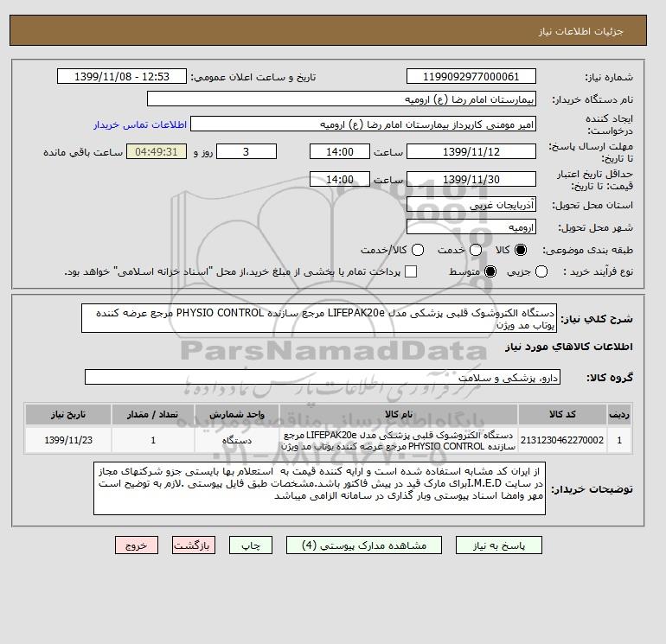Image resolution: width=666 pixels, height=644 pixels.
Task: Click the response deadline date 1399/11/12
Action: point(471,151)
